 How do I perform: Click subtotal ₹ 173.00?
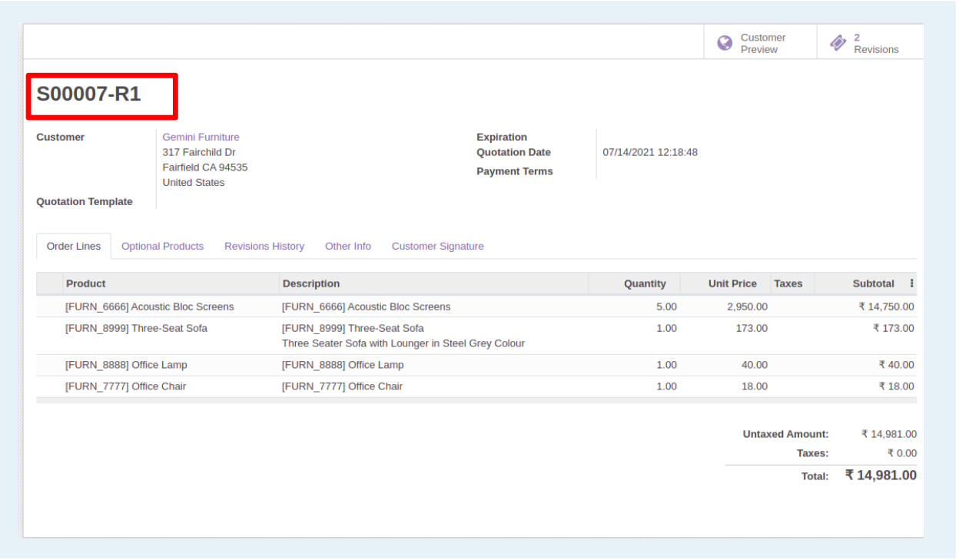tap(894, 328)
